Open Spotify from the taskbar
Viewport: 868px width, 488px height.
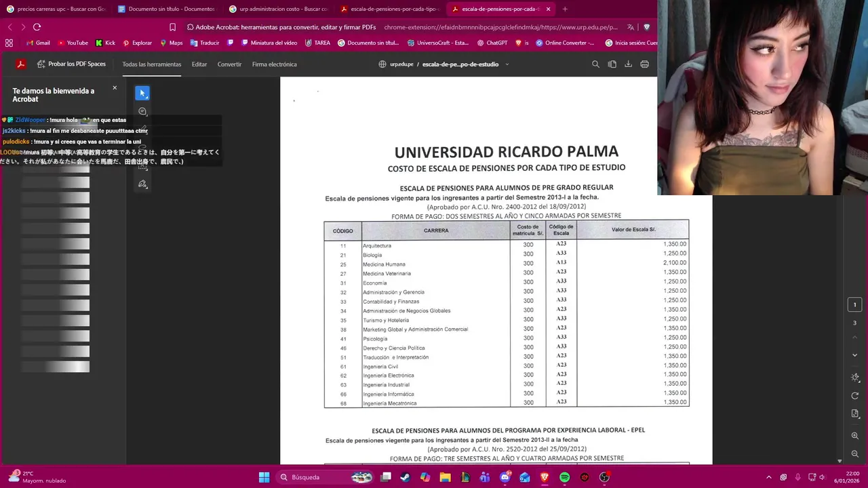(x=564, y=477)
